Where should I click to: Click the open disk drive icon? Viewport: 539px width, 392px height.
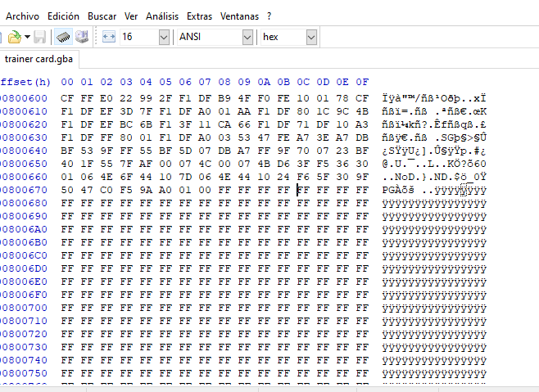(83, 37)
